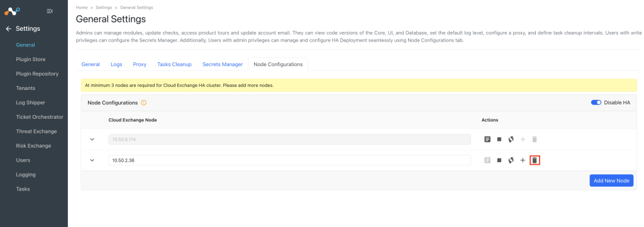Image resolution: width=644 pixels, height=227 pixels.
Task: Toggle the Disable HA switch
Action: point(596,102)
